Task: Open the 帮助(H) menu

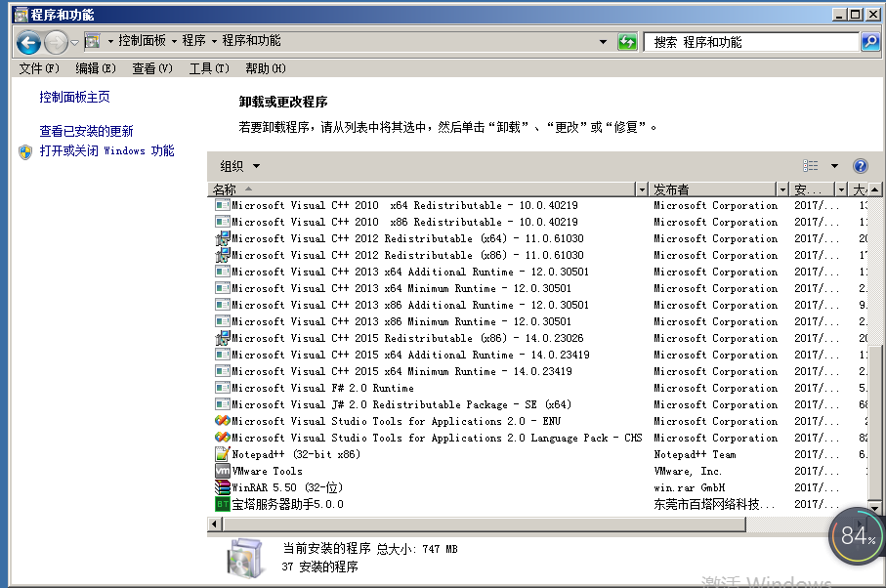Action: (266, 68)
